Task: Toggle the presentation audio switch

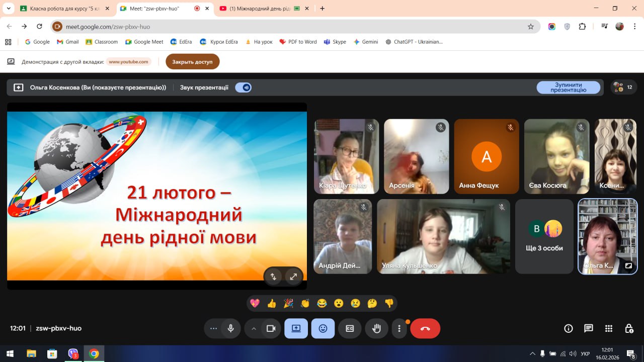Action: pyautogui.click(x=244, y=87)
